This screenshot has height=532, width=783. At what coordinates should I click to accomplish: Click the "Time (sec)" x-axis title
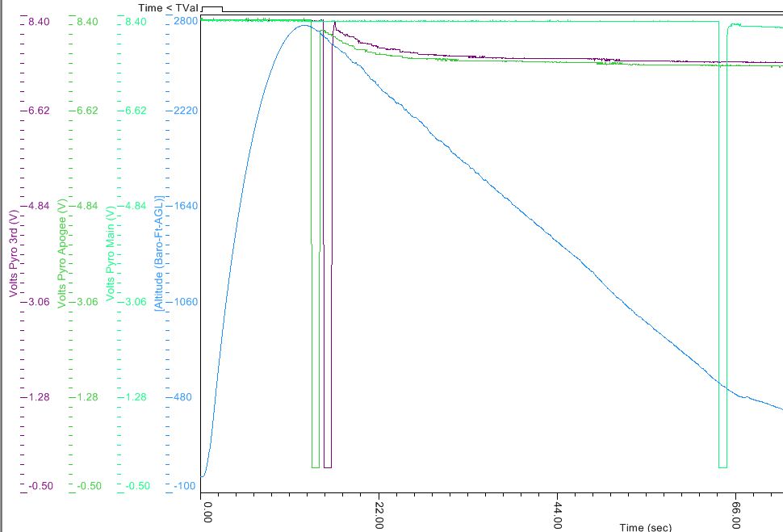[x=645, y=526]
